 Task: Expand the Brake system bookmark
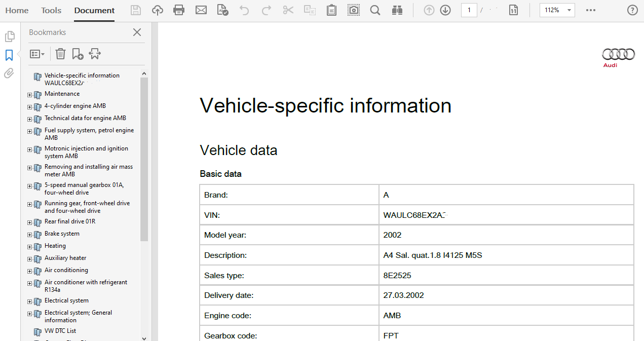tap(29, 235)
